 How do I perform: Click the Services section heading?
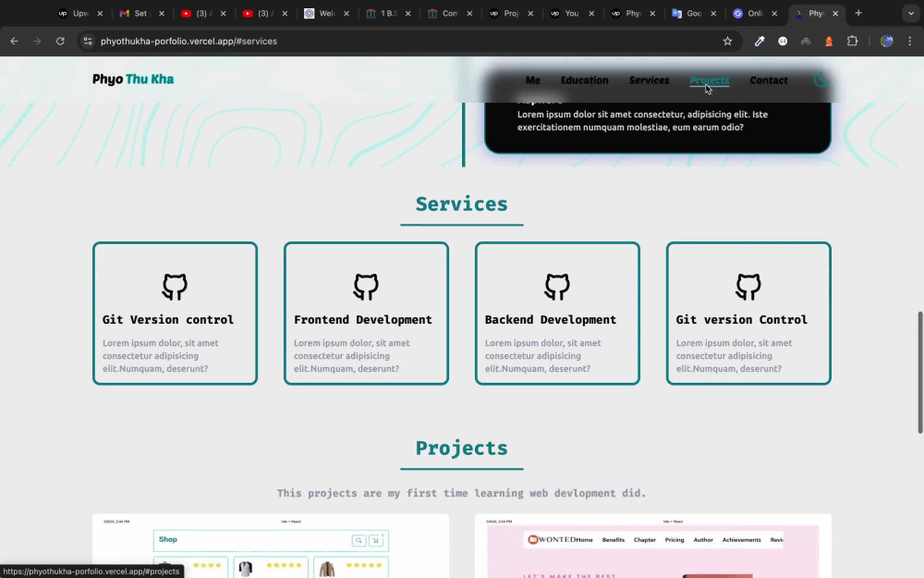(461, 204)
